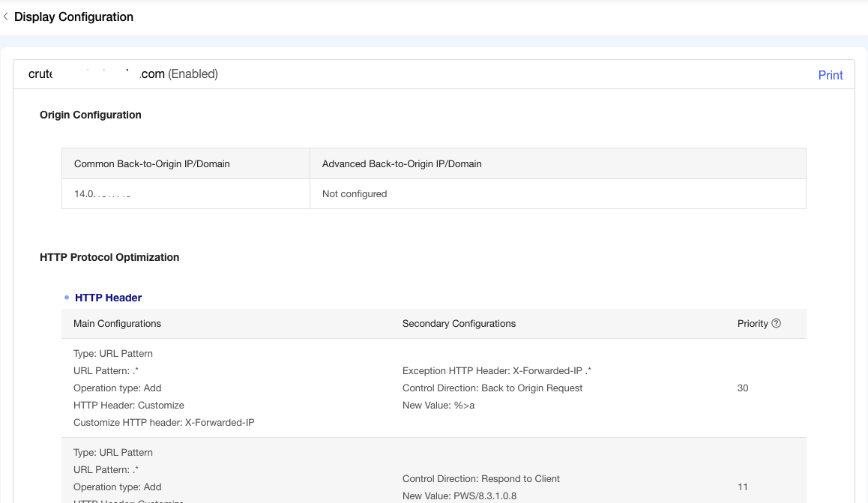Click Advanced Back-to-Origin IP/Domain column header
Image resolution: width=868 pixels, height=503 pixels.
click(402, 163)
